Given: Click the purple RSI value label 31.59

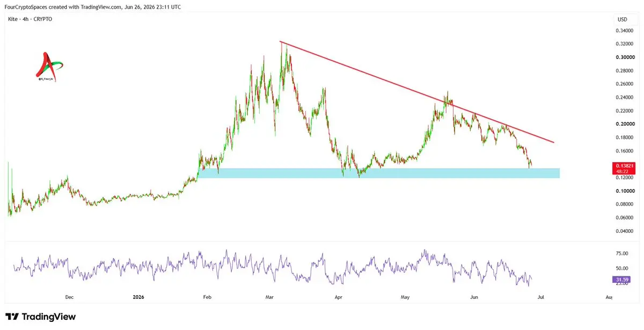Looking at the screenshot, I should coord(623,279).
